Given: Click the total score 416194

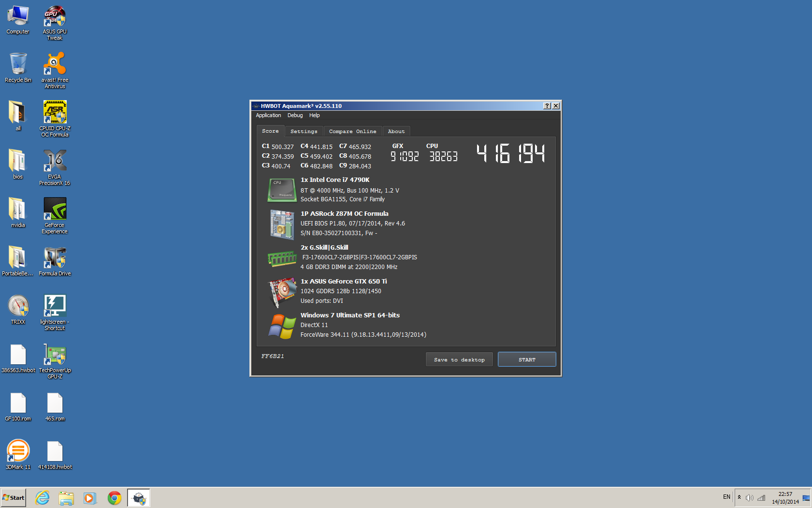Looking at the screenshot, I should tap(510, 153).
